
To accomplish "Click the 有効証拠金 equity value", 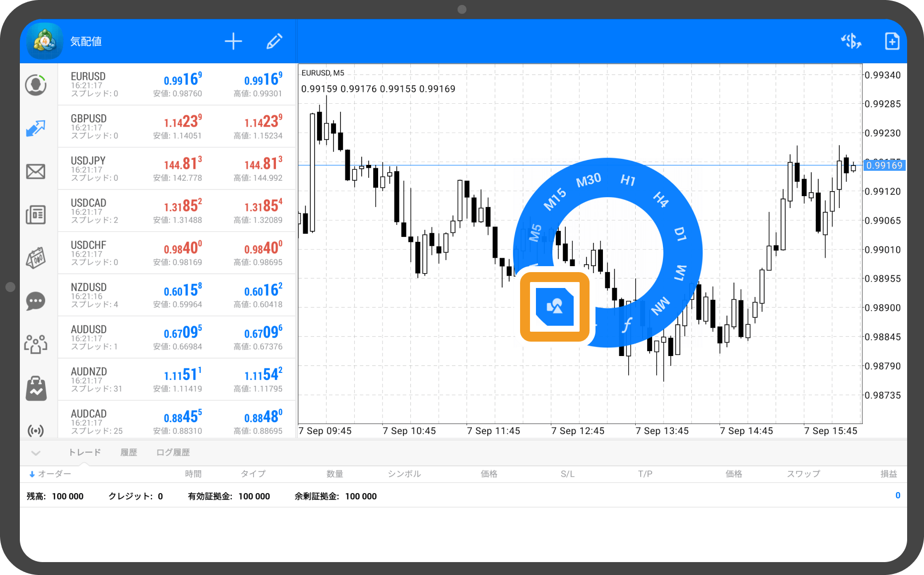I will 254,496.
